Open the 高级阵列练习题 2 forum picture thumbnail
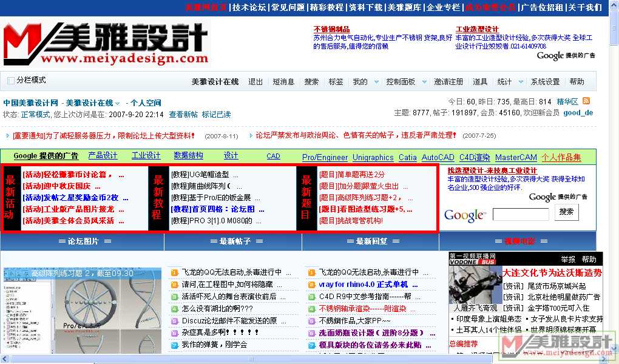This screenshot has width=619, height=364. [x=82, y=311]
